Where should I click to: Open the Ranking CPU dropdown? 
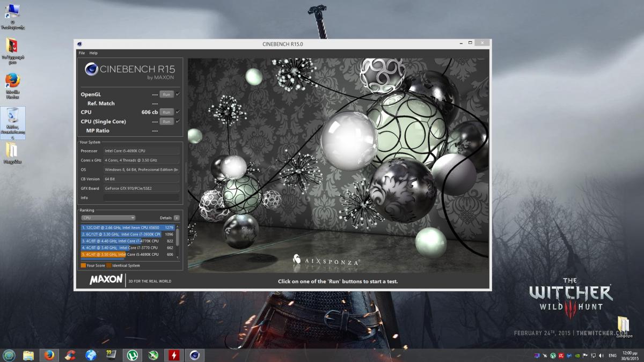(x=108, y=218)
